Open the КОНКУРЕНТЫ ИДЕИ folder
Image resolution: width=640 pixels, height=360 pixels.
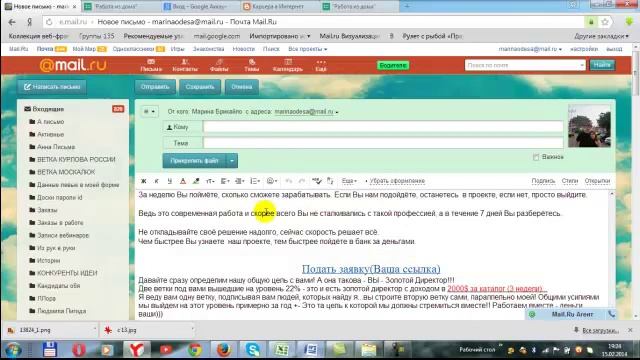point(67,273)
